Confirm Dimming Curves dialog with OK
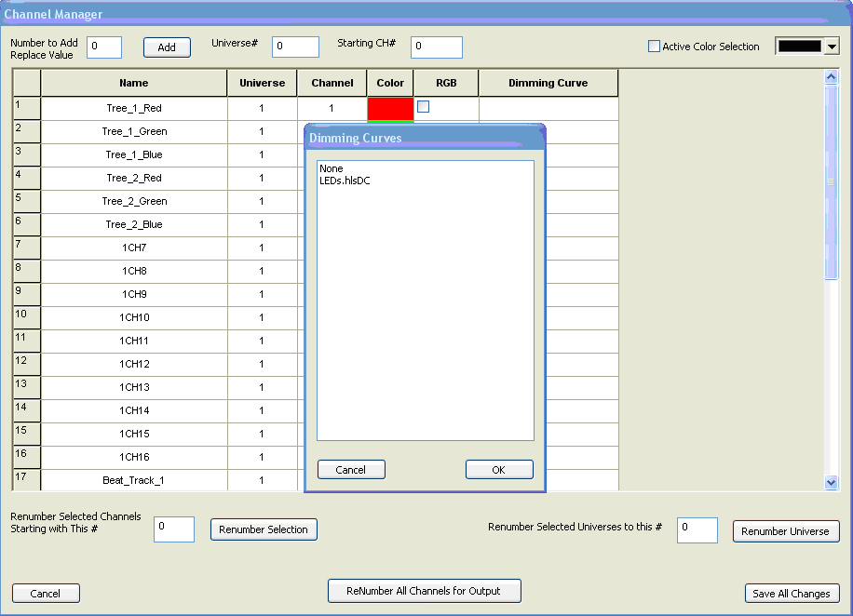853x616 pixels. tap(499, 470)
